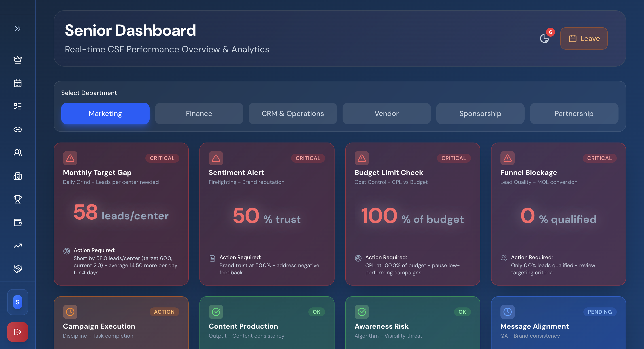This screenshot has width=644, height=349.
Task: Click the red logout button
Action: (x=17, y=332)
